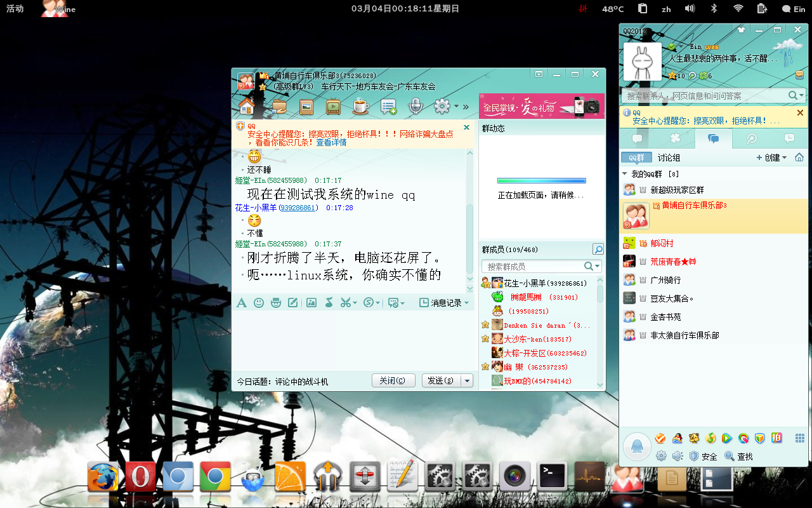Open the message filter bubble dropdown in chat toolbar
This screenshot has width=812, height=508.
396,303
